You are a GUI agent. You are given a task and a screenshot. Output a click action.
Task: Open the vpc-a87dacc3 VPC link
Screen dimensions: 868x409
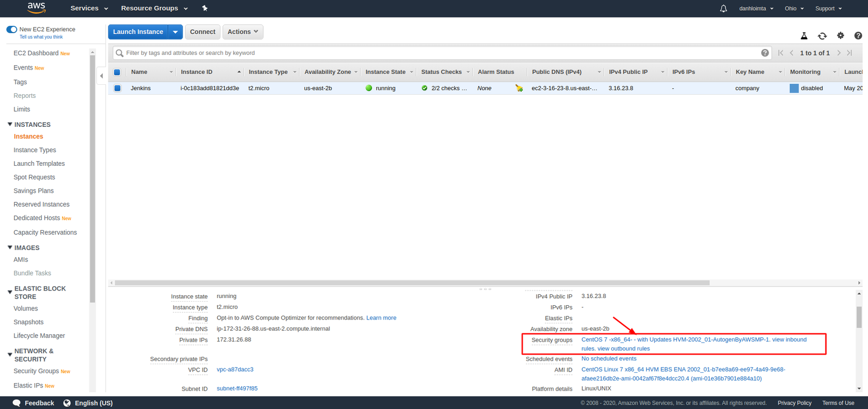pos(235,370)
